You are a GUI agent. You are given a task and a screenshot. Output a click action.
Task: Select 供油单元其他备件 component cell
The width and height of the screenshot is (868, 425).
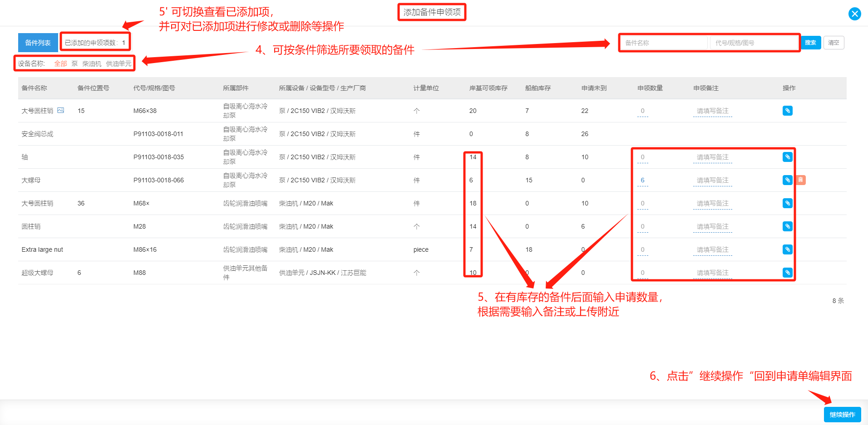tap(245, 273)
